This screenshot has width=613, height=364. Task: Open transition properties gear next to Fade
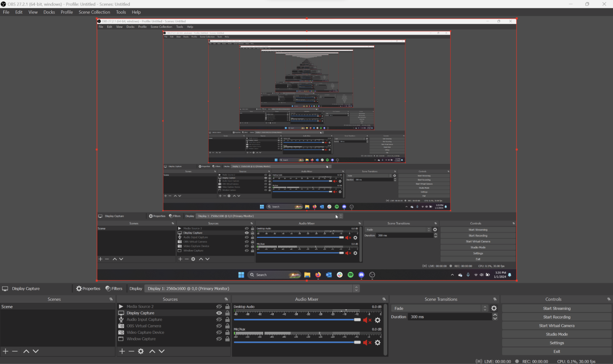tap(494, 308)
